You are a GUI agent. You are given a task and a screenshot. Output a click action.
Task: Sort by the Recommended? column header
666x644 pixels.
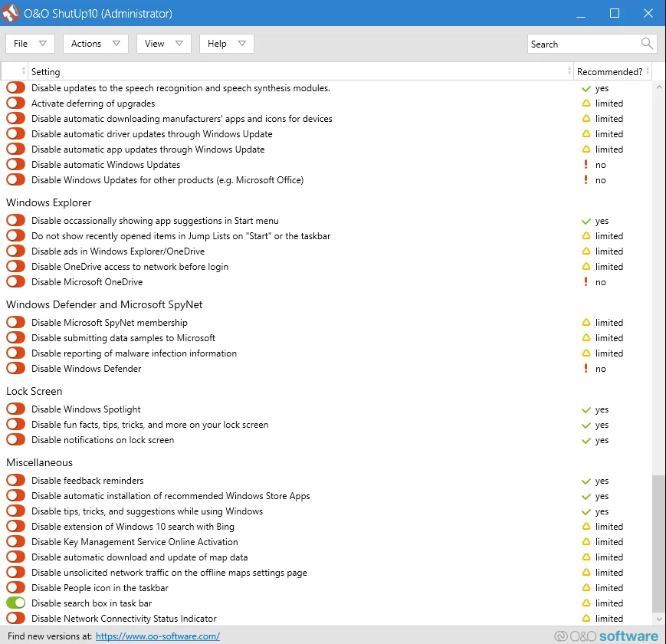(x=612, y=71)
